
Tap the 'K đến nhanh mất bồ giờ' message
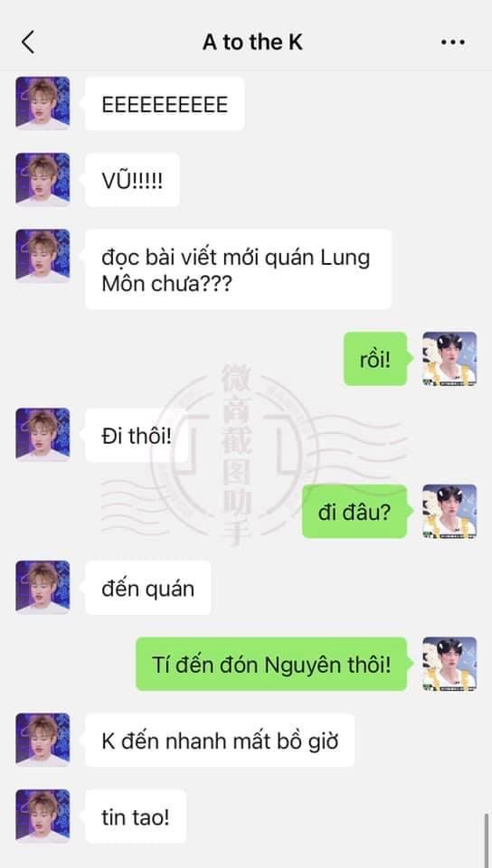tap(219, 741)
